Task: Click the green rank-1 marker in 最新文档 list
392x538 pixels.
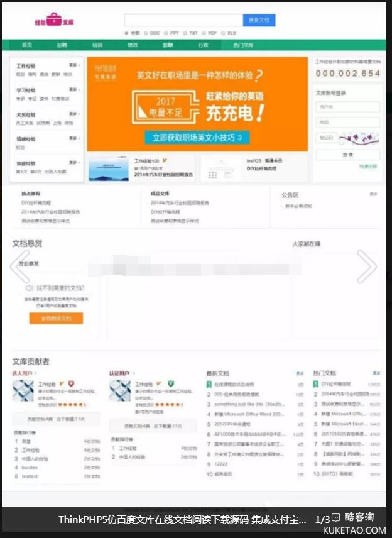Action: [x=209, y=384]
